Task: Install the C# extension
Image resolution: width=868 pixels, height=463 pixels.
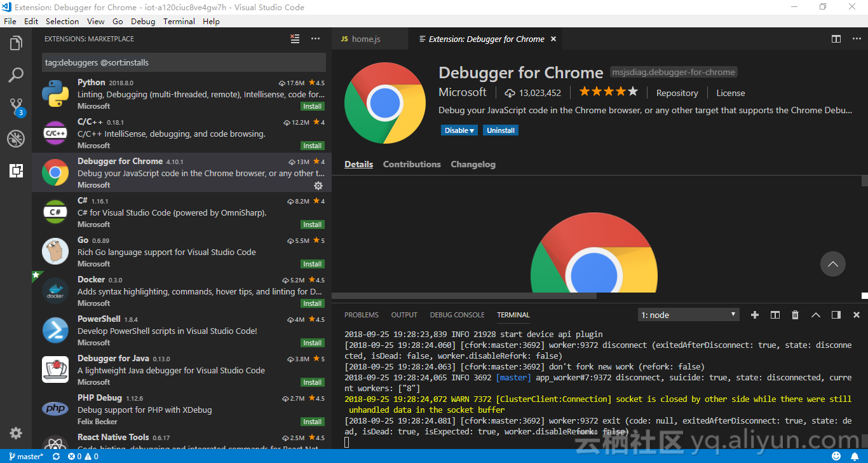Action: pos(313,225)
